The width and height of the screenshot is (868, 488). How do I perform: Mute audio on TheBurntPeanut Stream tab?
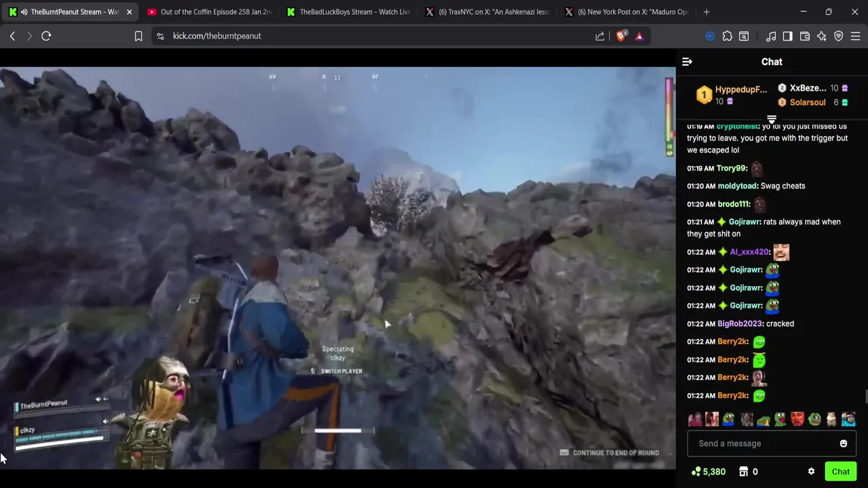[24, 12]
